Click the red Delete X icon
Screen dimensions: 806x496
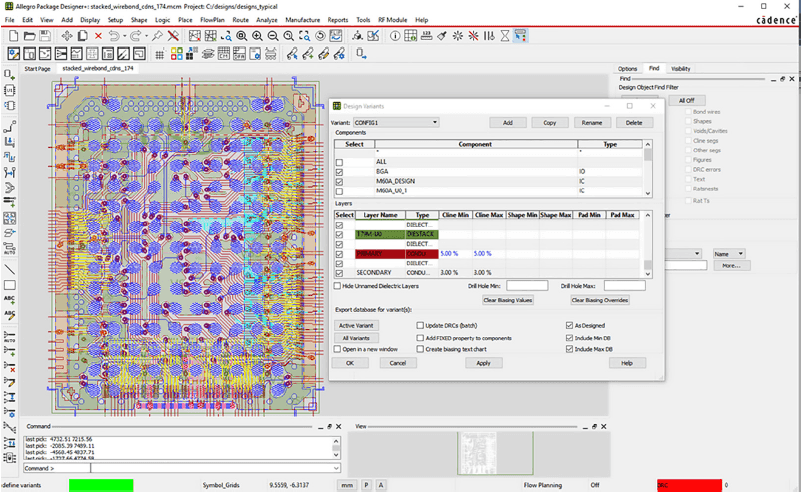click(98, 36)
